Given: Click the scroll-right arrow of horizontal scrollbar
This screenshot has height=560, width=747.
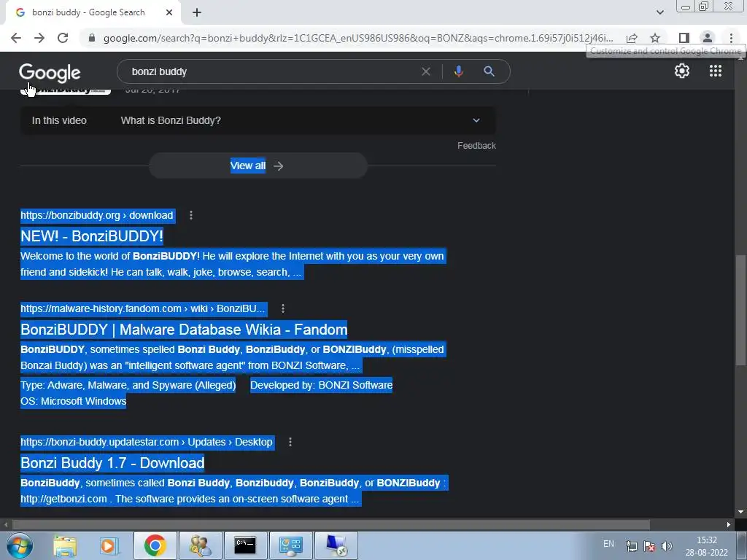Looking at the screenshot, I should 729,524.
